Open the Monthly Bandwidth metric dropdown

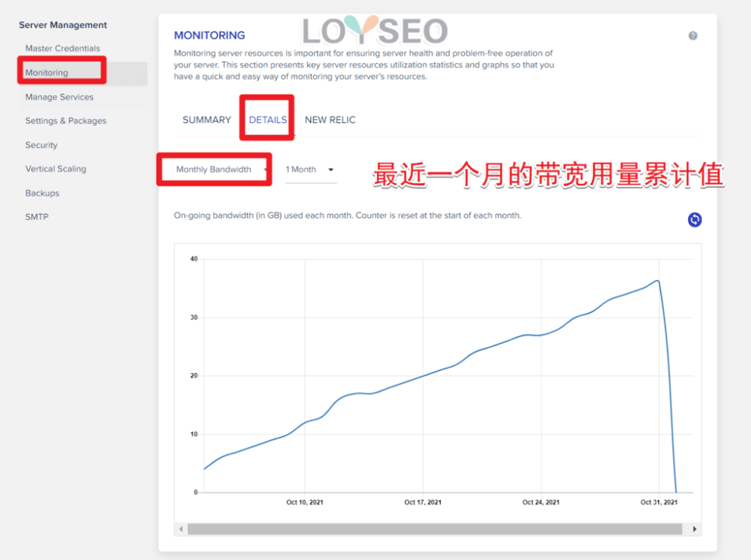[x=221, y=170]
